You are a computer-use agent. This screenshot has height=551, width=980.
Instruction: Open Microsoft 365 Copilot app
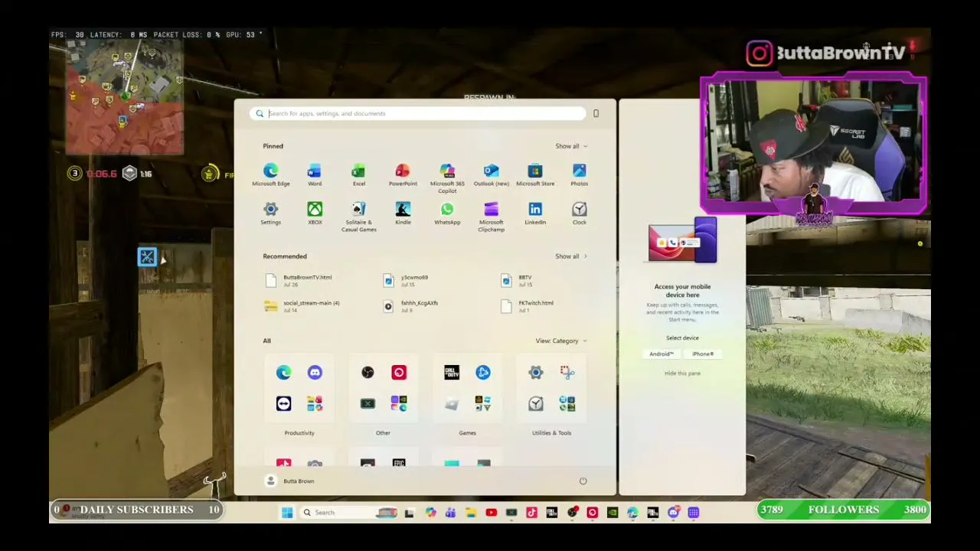click(x=447, y=178)
